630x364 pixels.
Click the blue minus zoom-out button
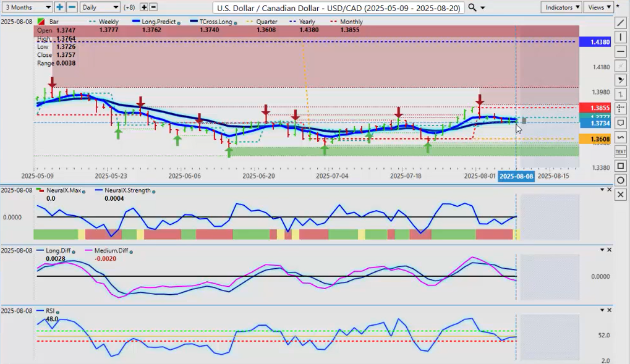(72, 7)
